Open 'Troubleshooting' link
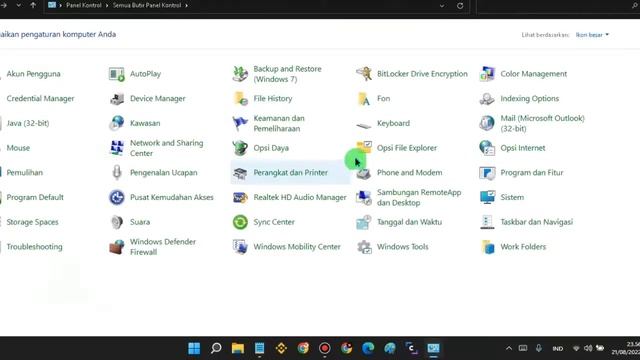The height and width of the screenshot is (360, 640). [x=35, y=247]
